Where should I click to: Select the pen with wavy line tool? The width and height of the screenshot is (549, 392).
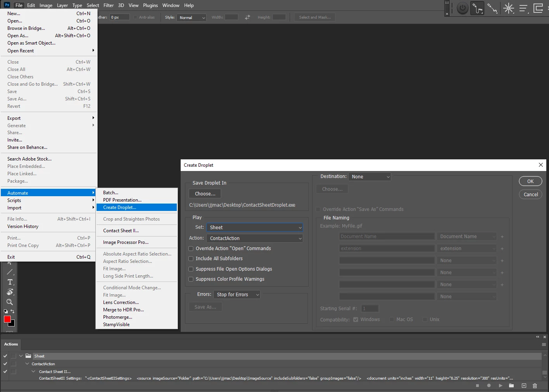(492, 8)
